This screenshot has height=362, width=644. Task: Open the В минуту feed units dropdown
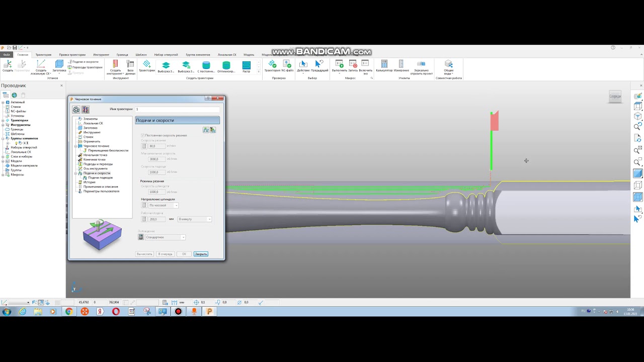[195, 219]
